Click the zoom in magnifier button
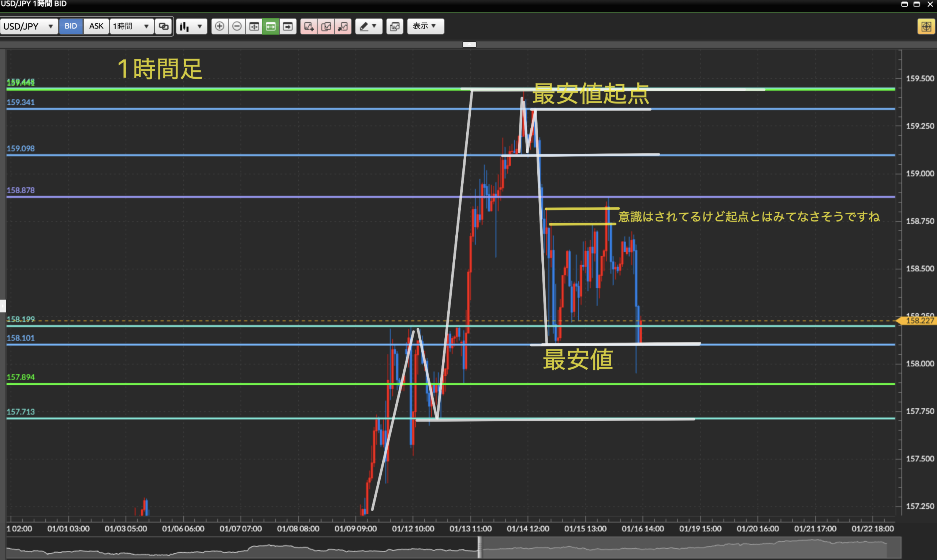This screenshot has height=560, width=937. 219,26
